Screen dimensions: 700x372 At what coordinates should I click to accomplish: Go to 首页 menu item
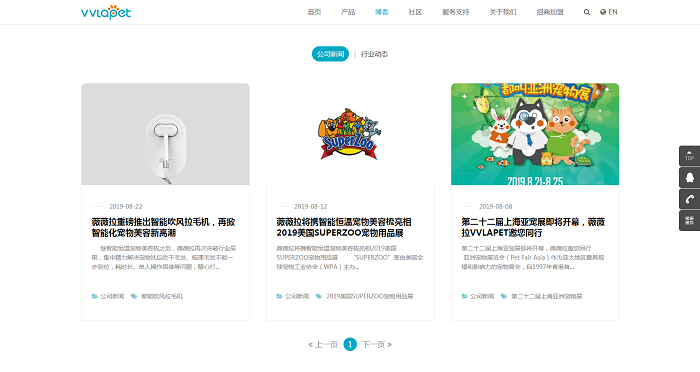point(314,12)
